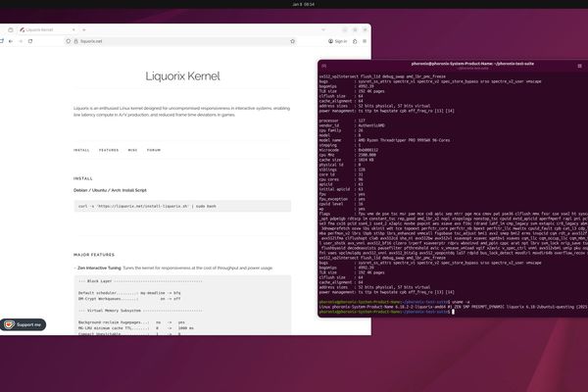Bookmark the page with the star icon
This screenshot has height=392, width=588.
(292, 41)
